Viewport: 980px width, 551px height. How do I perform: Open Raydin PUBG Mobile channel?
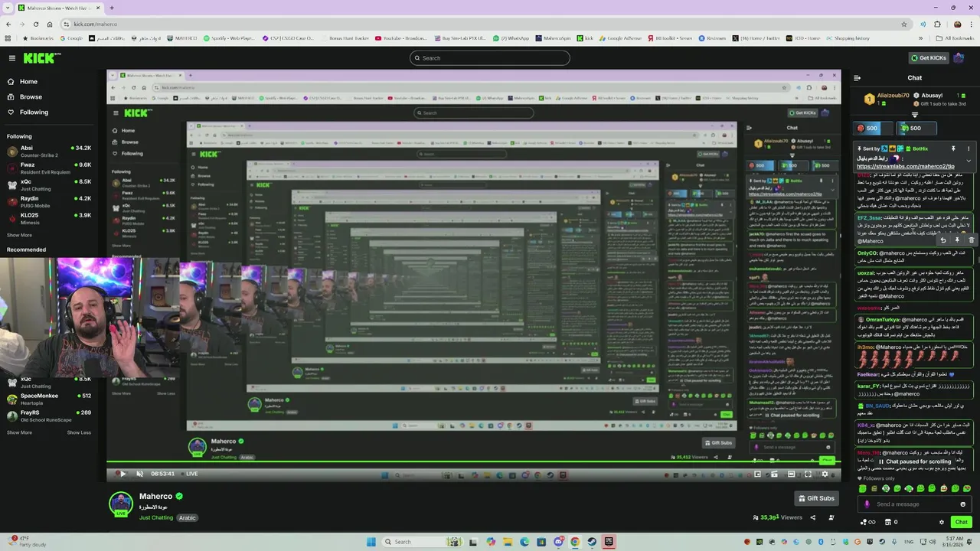(x=47, y=201)
